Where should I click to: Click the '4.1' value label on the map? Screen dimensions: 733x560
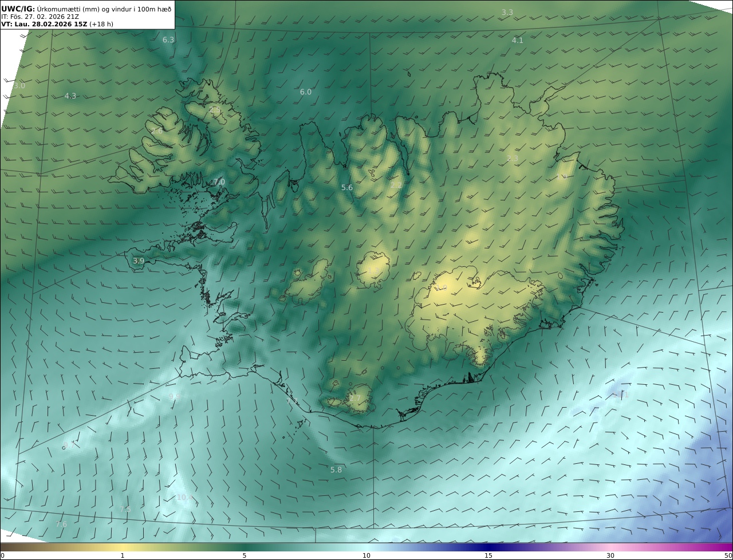coord(518,40)
